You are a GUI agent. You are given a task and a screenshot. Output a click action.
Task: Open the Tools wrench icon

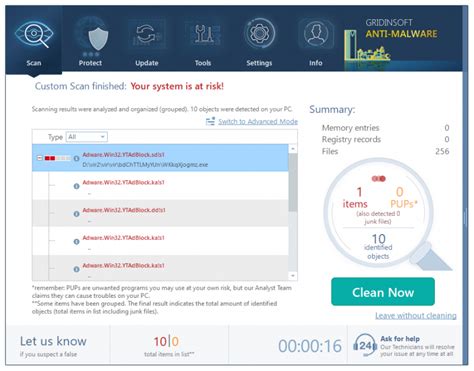point(203,34)
